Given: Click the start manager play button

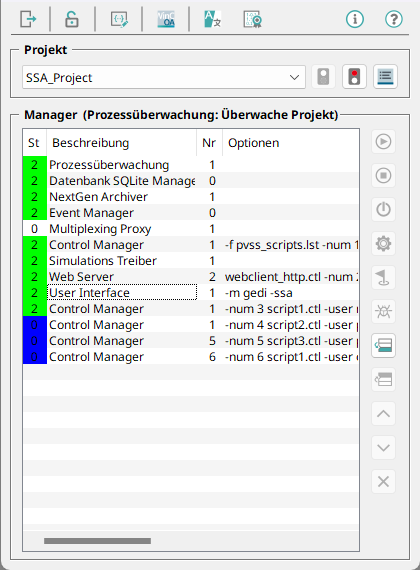Looking at the screenshot, I should point(383,141).
